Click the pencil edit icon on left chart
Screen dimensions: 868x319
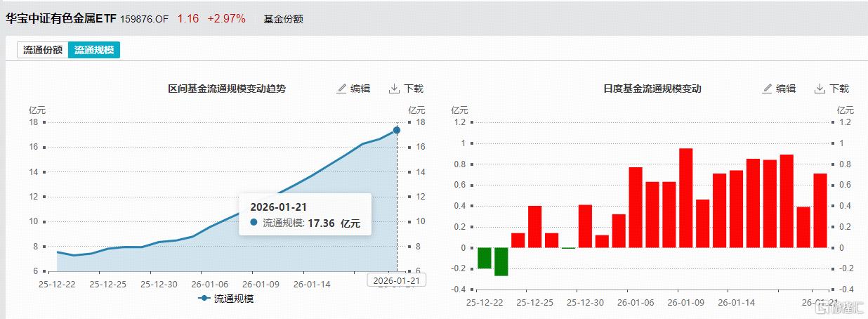coord(342,89)
